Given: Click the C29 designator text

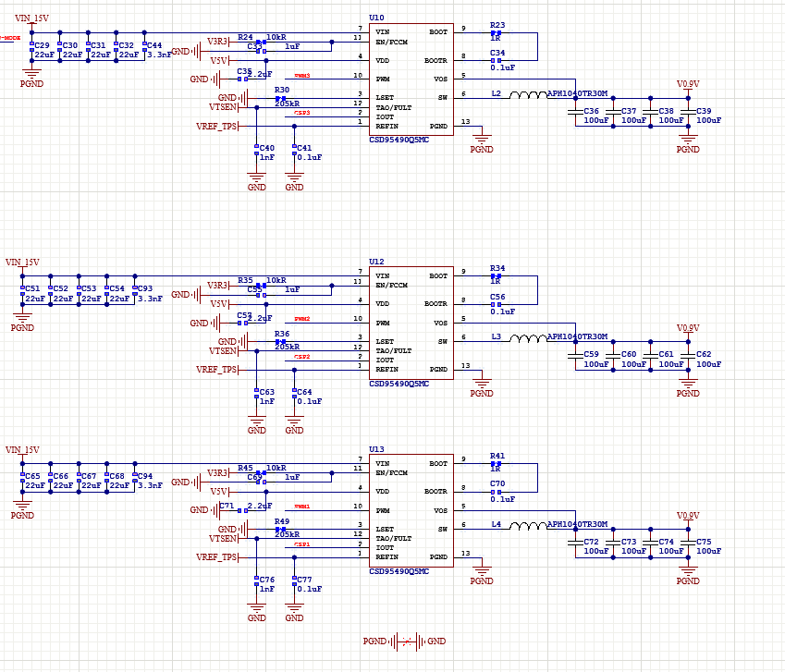Looking at the screenshot, I should click(x=42, y=45).
